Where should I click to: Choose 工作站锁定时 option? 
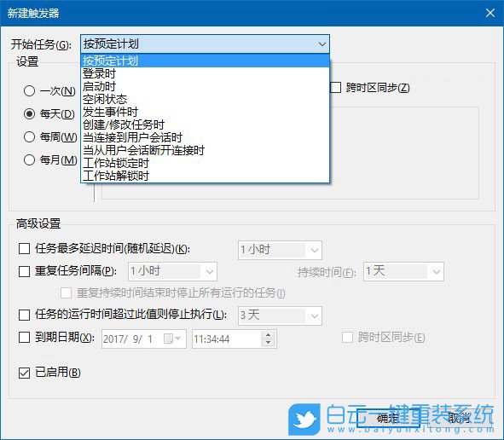coord(205,163)
